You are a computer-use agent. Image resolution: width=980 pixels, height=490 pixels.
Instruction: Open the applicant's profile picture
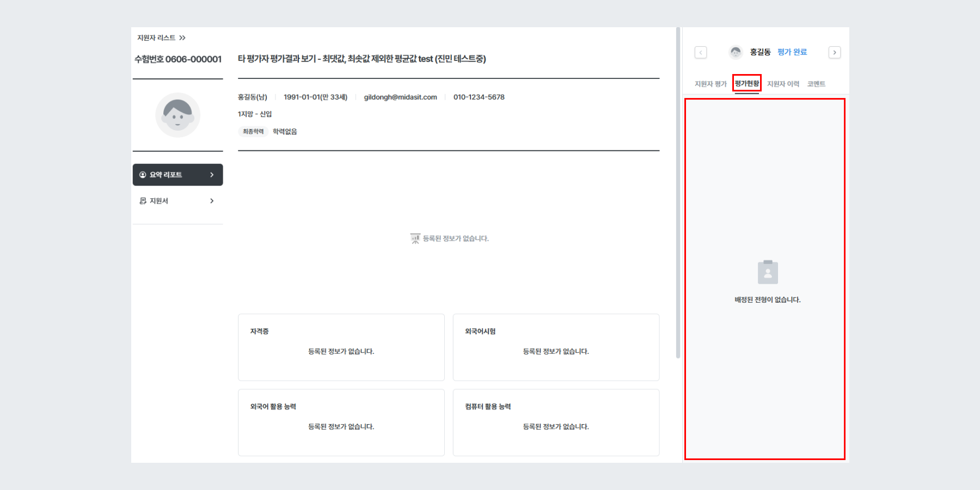pos(178,115)
